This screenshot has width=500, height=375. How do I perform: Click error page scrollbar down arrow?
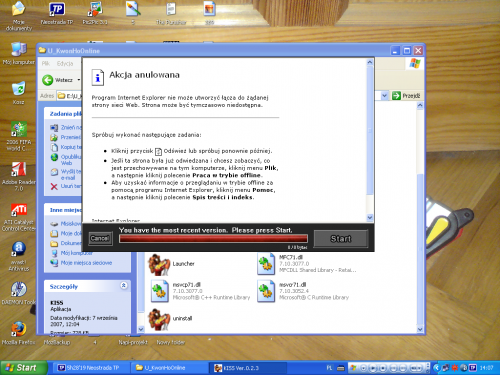point(370,218)
